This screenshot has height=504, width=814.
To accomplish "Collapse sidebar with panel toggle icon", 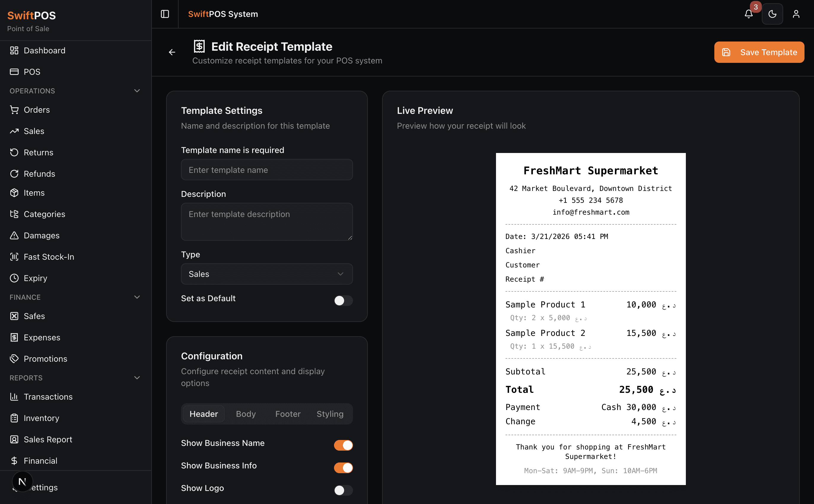I will point(165,14).
